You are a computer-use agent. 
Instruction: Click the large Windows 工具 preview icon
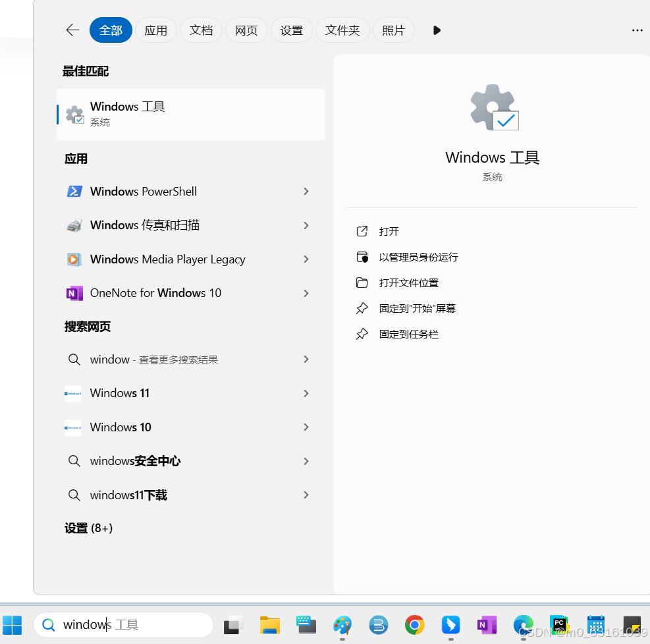[494, 108]
